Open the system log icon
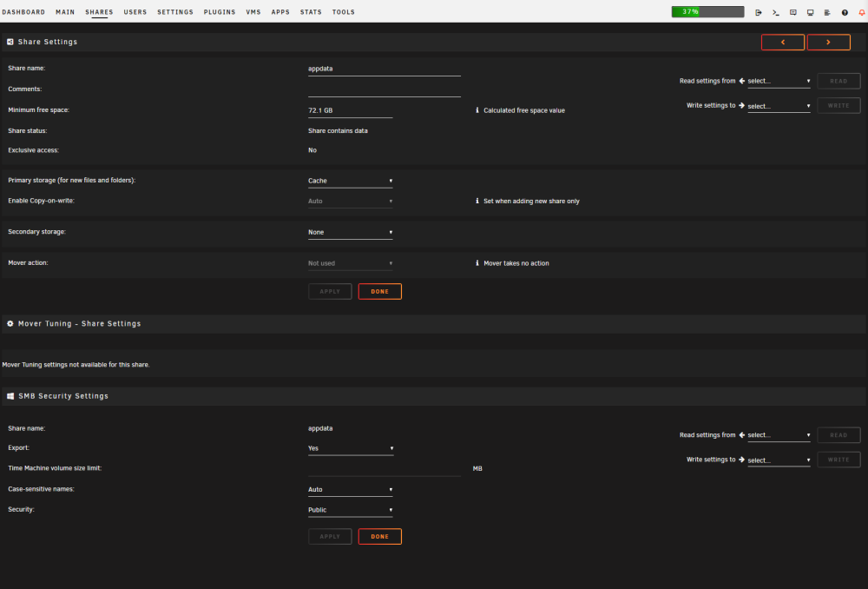 (x=827, y=12)
